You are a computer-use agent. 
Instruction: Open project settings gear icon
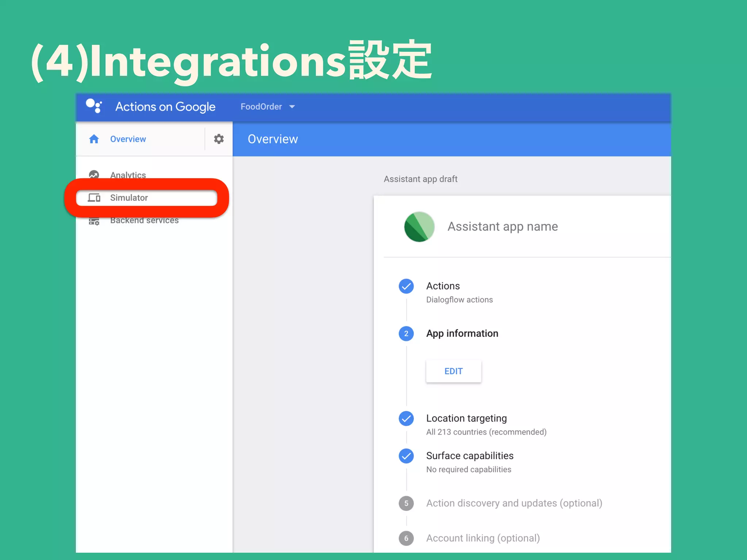[218, 139]
